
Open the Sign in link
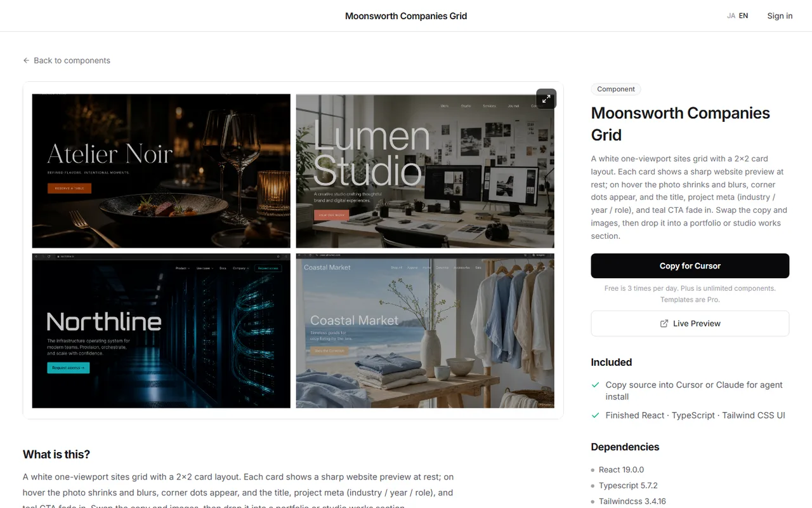(x=780, y=16)
